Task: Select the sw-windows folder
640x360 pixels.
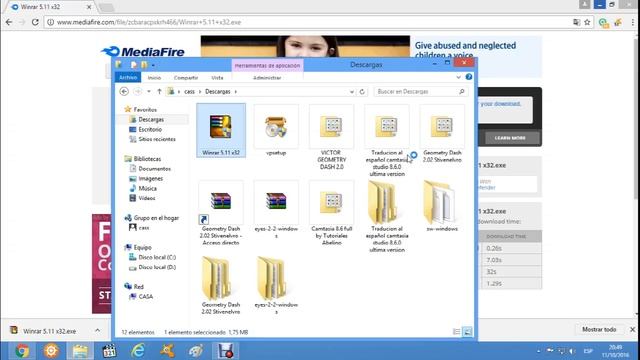Action: tap(442, 206)
